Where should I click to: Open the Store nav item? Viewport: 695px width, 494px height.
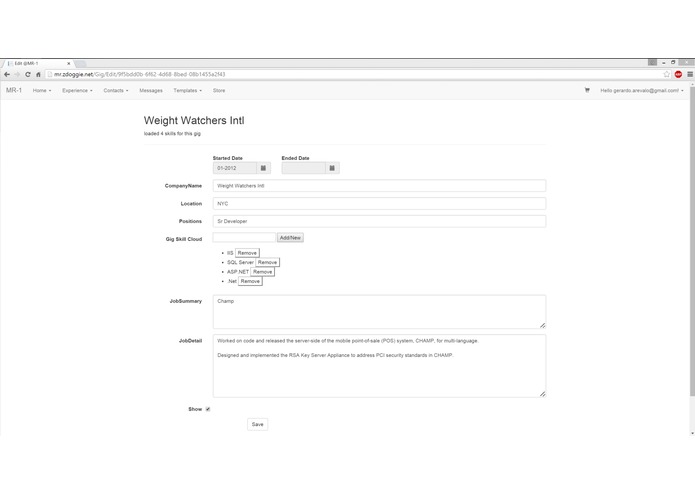pyautogui.click(x=219, y=90)
